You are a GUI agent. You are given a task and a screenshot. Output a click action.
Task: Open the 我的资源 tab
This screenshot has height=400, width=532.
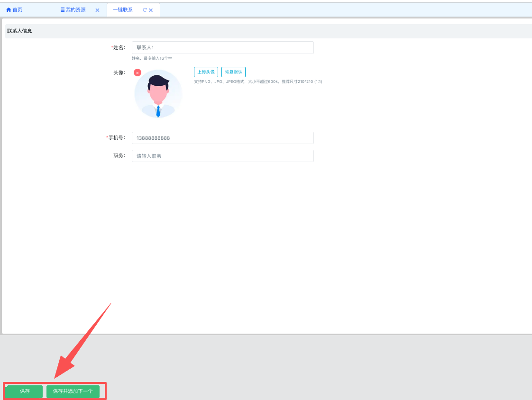(x=75, y=10)
